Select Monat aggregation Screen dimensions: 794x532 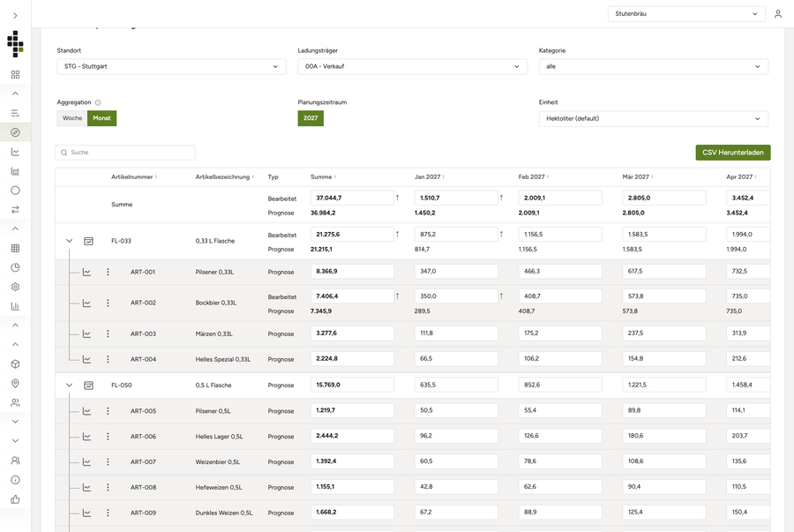[x=101, y=118]
